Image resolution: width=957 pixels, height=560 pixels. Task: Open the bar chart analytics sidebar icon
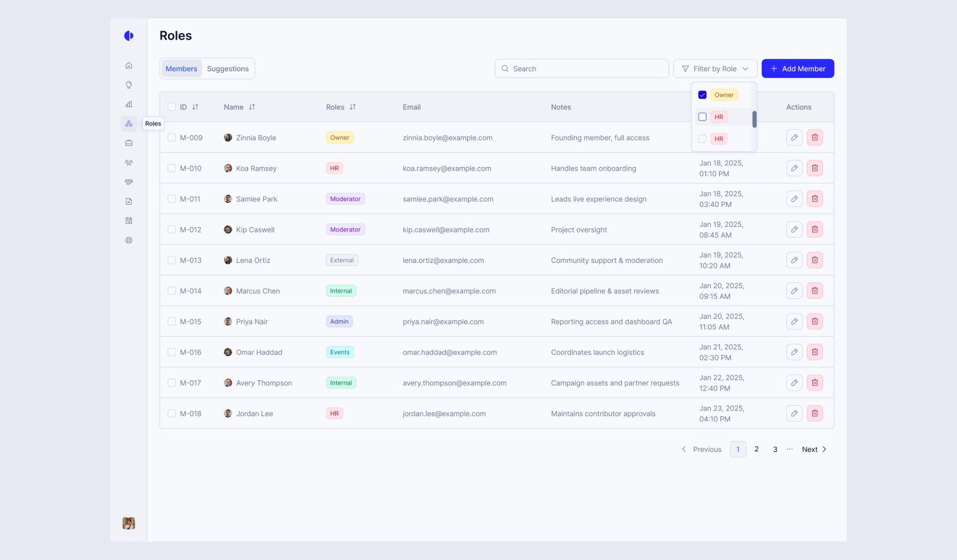coord(129,104)
